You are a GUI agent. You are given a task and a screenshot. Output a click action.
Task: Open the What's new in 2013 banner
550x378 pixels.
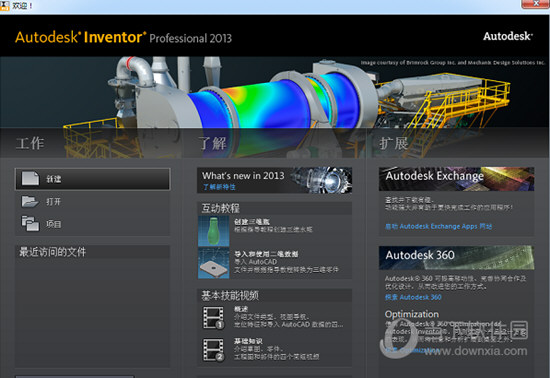(275, 180)
